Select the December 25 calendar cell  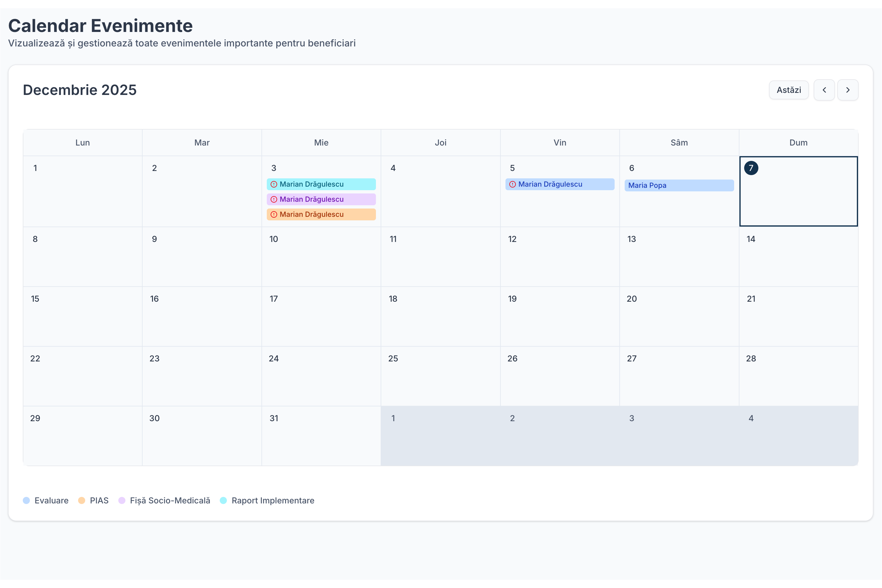[441, 376]
